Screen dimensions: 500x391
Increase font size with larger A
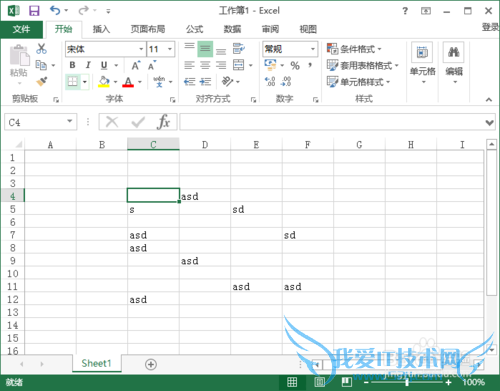[x=136, y=65]
